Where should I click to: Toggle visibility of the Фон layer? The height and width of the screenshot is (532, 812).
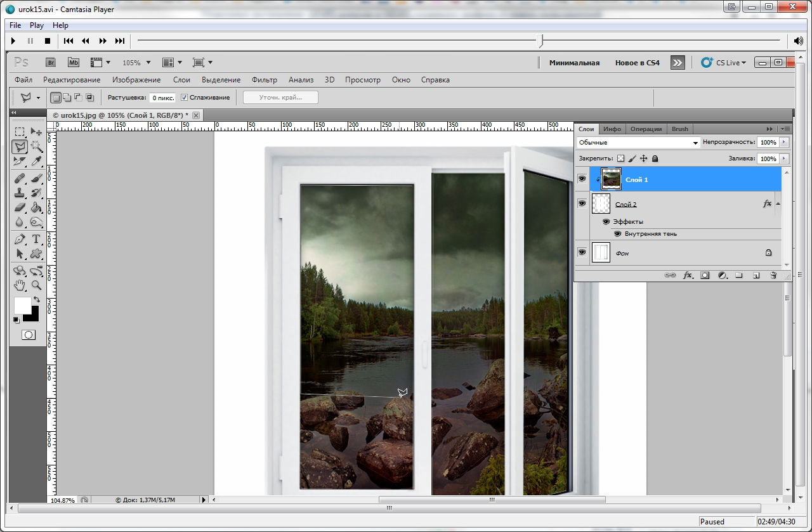(582, 252)
